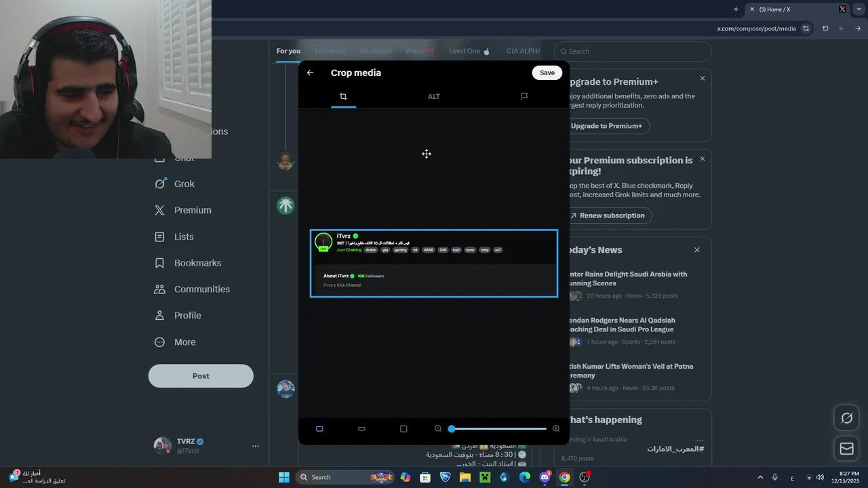The height and width of the screenshot is (488, 868).
Task: Click the Windows taskbar Search box
Action: tap(346, 477)
